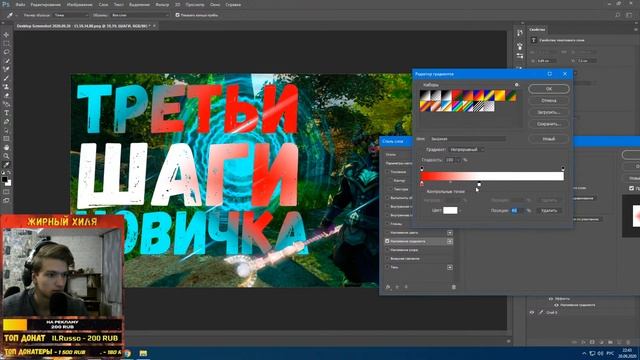Click plus button next to Тень
The image size is (640, 360).
click(450, 267)
